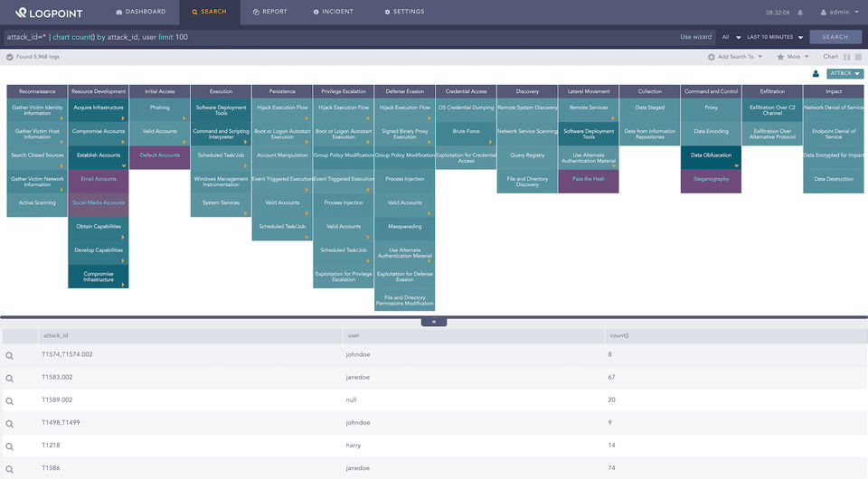
Task: Click magnifier icon for T1583.002 row
Action: click(9, 379)
